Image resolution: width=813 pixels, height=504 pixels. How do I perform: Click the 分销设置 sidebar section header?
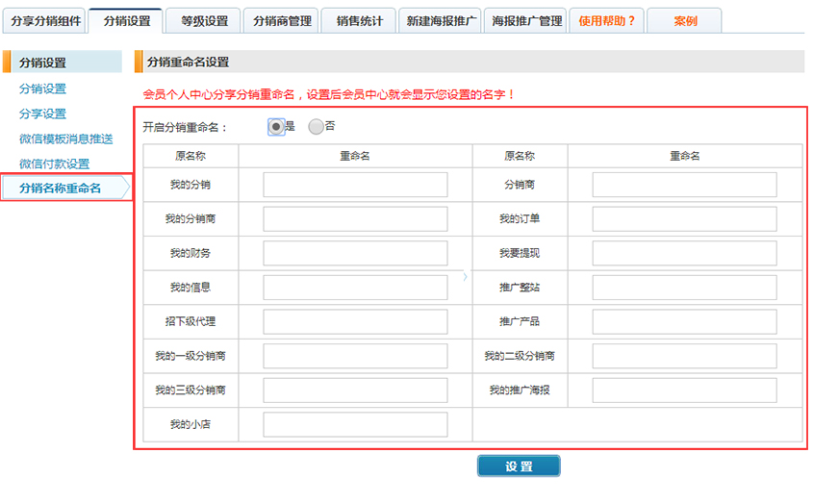point(63,63)
